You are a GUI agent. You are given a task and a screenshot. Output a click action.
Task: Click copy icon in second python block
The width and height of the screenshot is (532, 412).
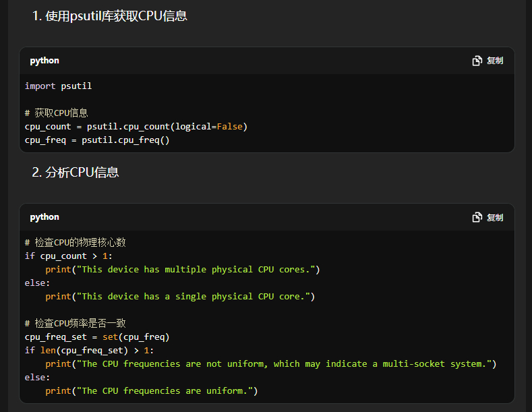[x=477, y=217]
